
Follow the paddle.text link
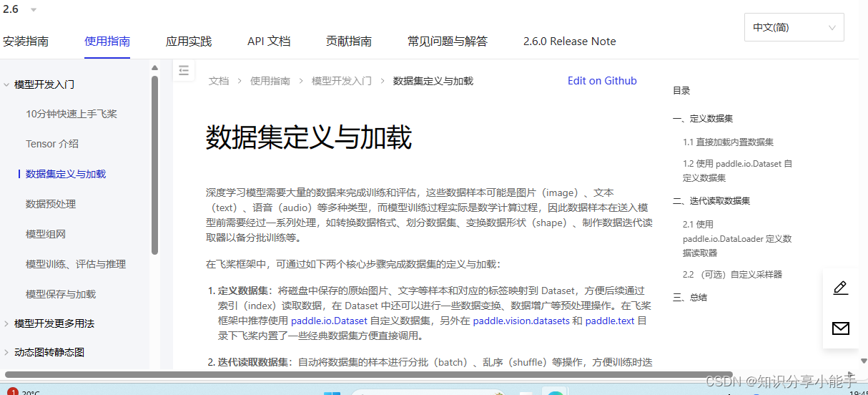click(x=610, y=321)
